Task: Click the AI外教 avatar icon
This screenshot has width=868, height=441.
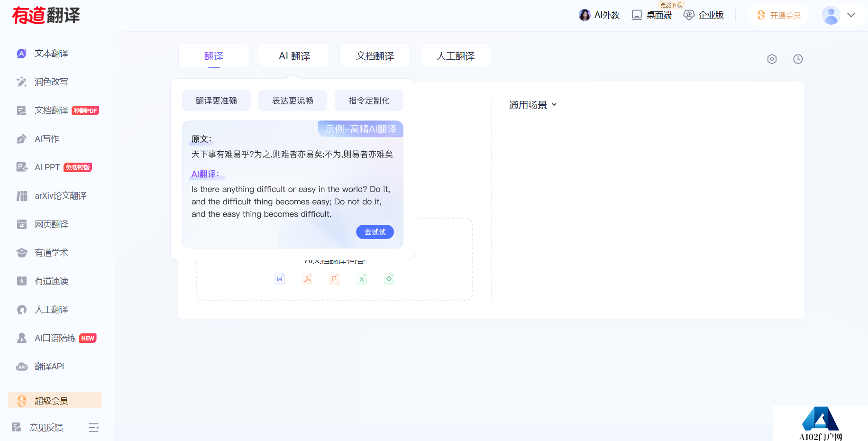Action: [x=585, y=15]
